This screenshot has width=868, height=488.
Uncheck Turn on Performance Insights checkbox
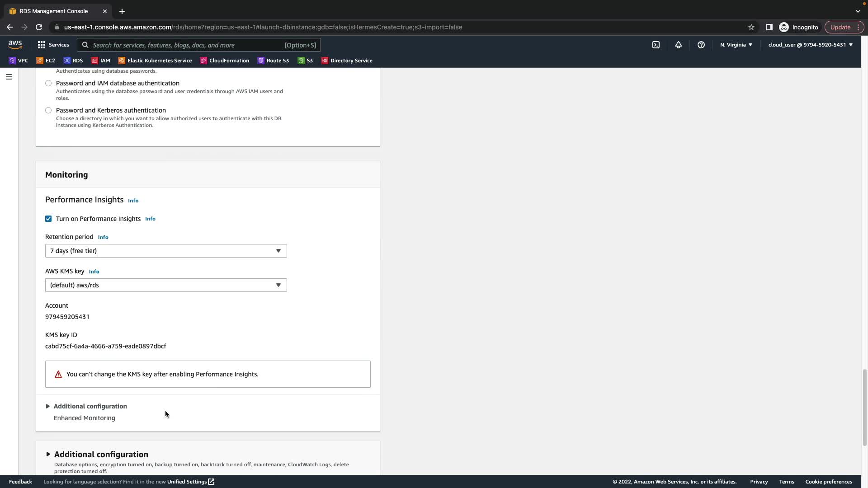(x=48, y=219)
